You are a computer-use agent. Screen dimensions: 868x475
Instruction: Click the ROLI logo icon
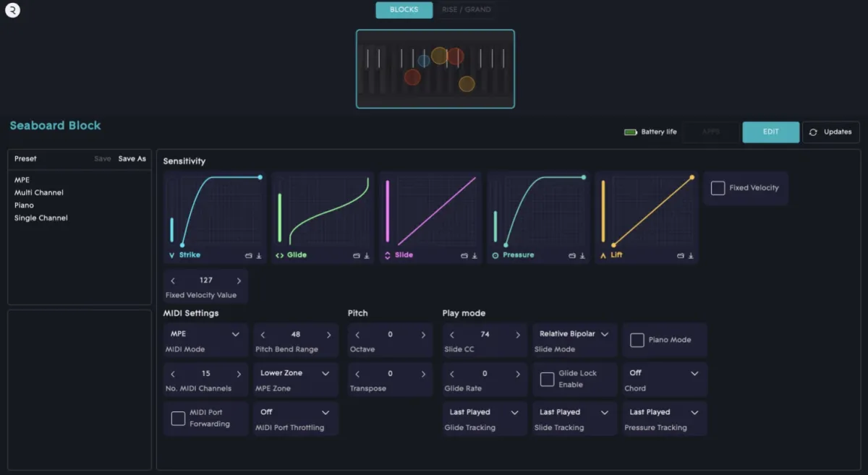[x=12, y=10]
